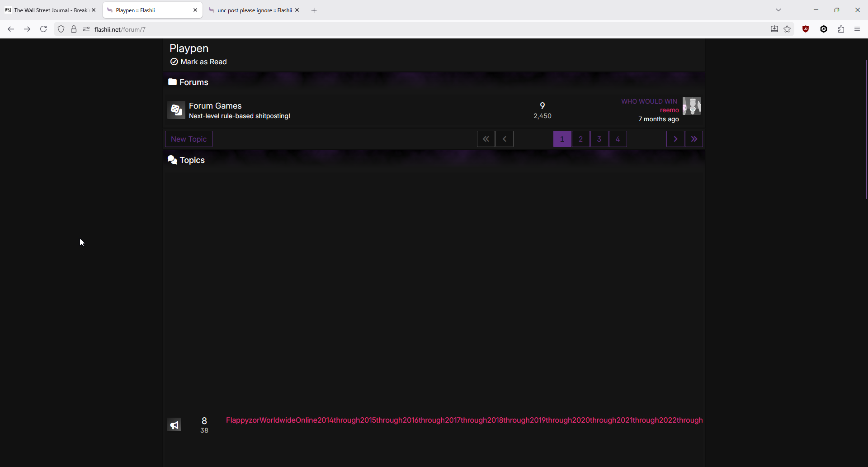Switch to unc post please ignore tab

click(251, 10)
